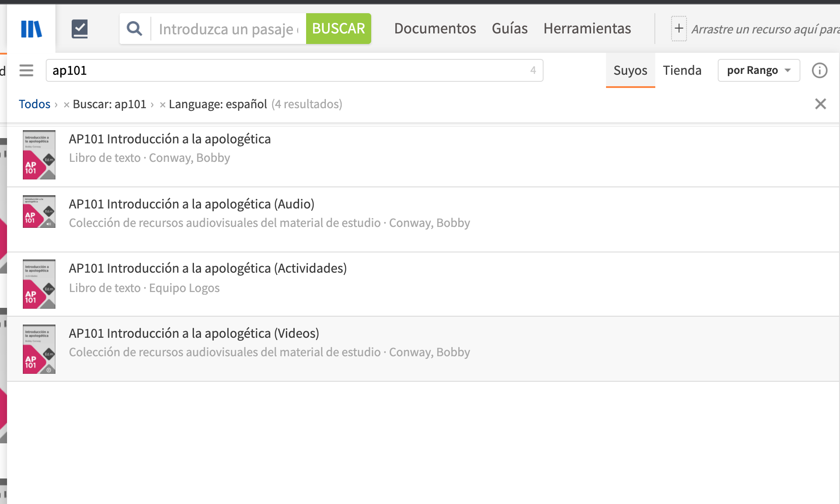Add a resource shortcut with plus box
The width and height of the screenshot is (840, 504).
coord(679,29)
